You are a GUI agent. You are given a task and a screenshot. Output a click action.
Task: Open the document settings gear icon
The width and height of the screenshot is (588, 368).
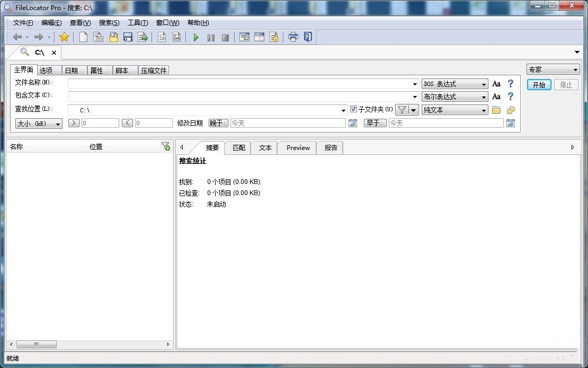pyautogui.click(x=274, y=37)
